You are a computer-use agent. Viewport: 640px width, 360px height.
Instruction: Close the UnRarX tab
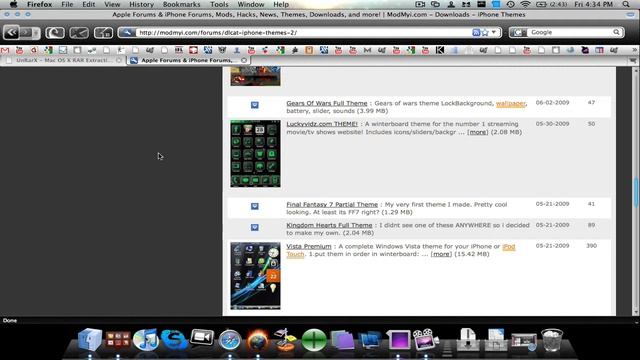118,60
